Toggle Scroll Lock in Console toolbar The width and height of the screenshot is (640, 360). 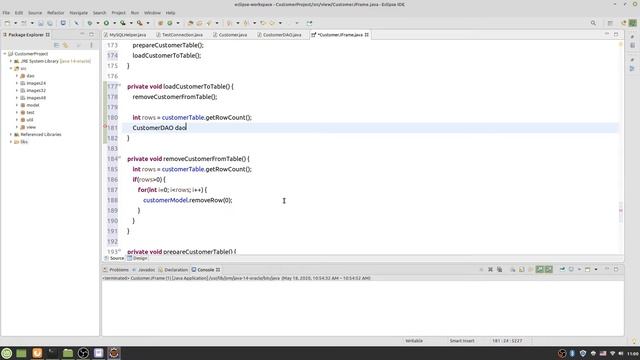(522, 269)
